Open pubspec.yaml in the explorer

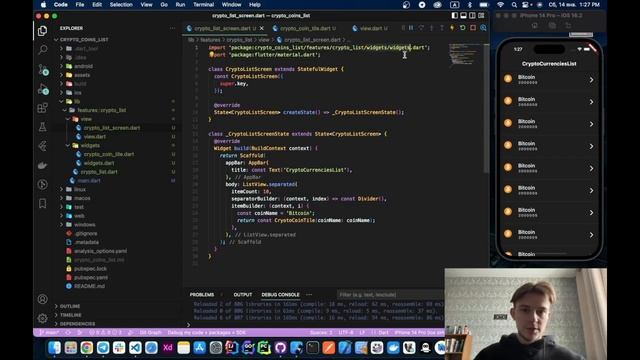coord(91,277)
